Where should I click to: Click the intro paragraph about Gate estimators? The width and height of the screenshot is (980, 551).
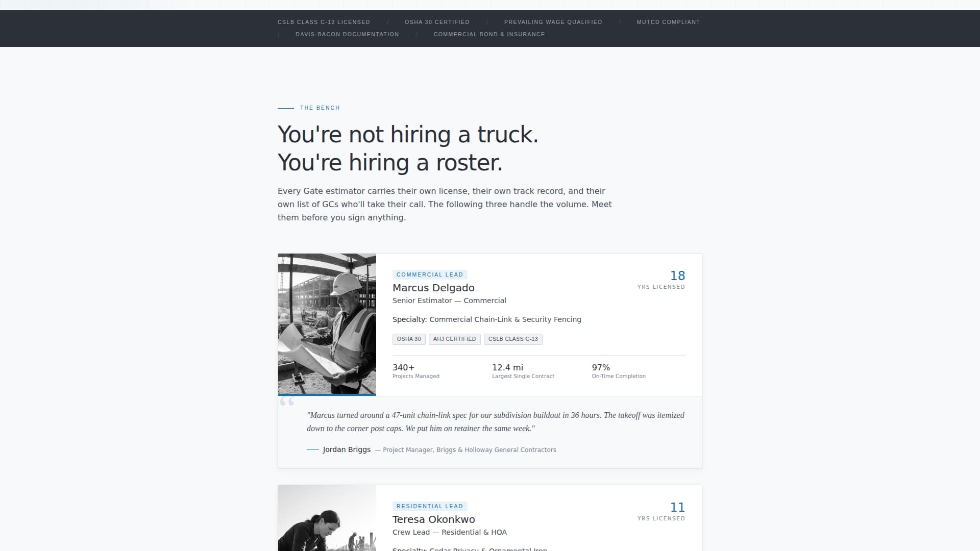[445, 204]
